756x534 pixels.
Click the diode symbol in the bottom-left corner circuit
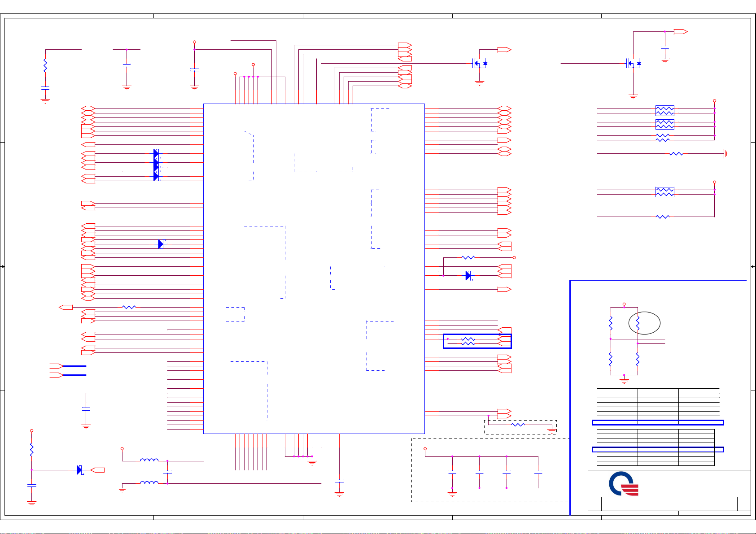[x=79, y=470]
